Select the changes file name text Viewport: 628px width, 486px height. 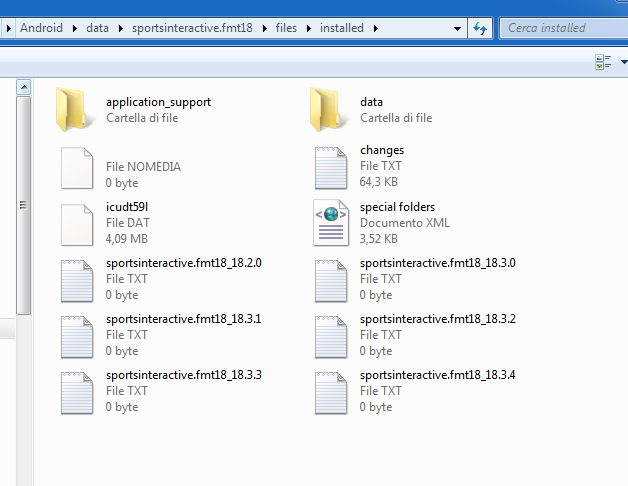382,150
